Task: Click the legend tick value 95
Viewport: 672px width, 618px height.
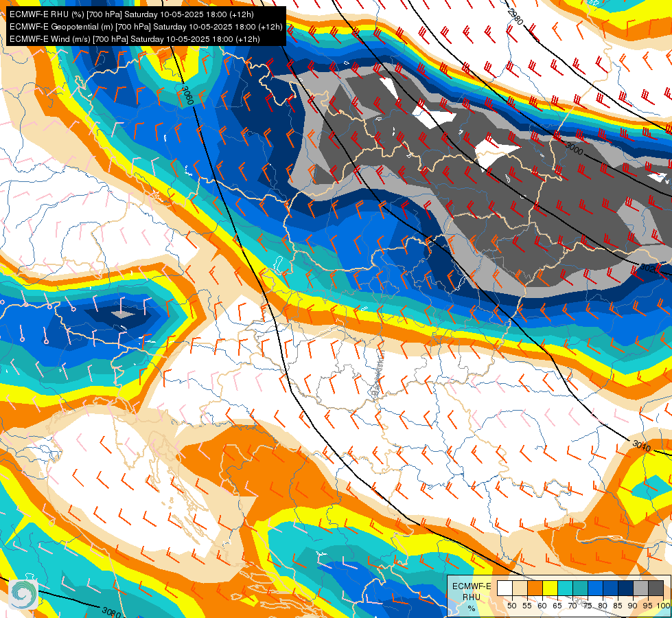Action: 648,606
